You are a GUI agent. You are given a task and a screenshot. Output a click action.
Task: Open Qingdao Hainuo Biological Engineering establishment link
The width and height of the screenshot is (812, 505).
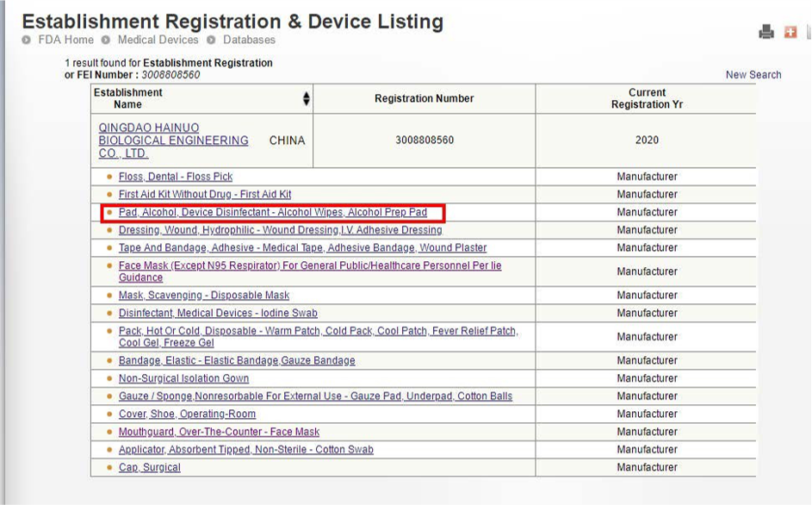coord(173,140)
